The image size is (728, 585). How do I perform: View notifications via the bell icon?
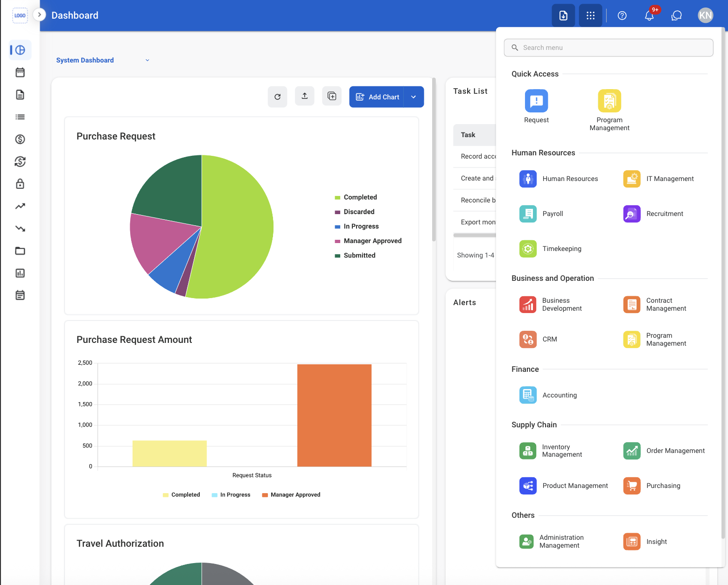pyautogui.click(x=649, y=15)
